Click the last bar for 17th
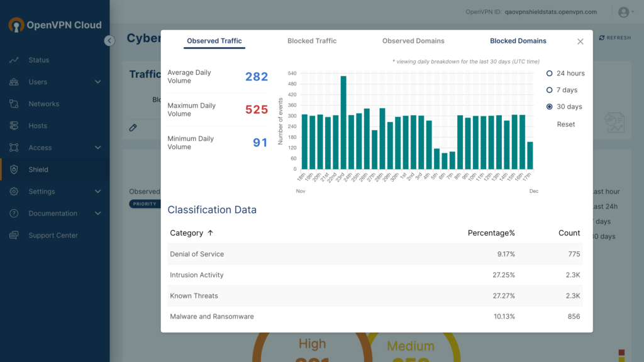This screenshot has height=362, width=644. pyautogui.click(x=530, y=156)
